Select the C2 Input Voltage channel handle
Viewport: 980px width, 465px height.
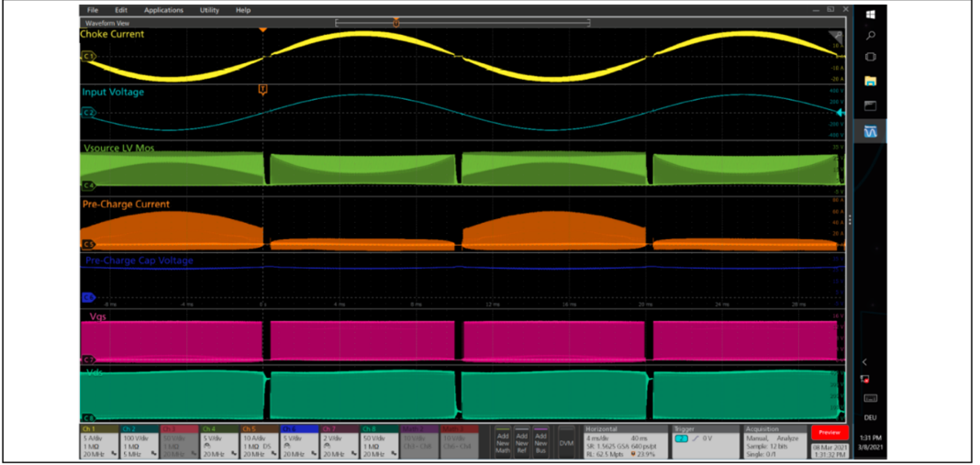88,113
